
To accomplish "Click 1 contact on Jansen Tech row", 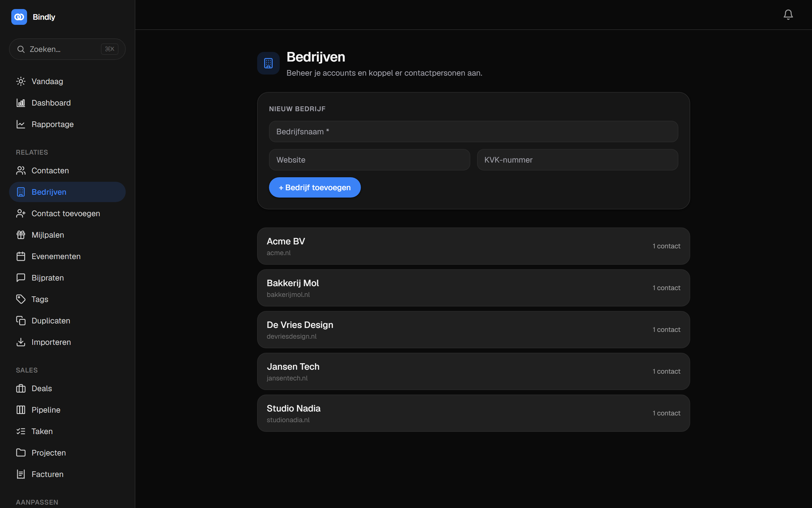I will (x=667, y=371).
